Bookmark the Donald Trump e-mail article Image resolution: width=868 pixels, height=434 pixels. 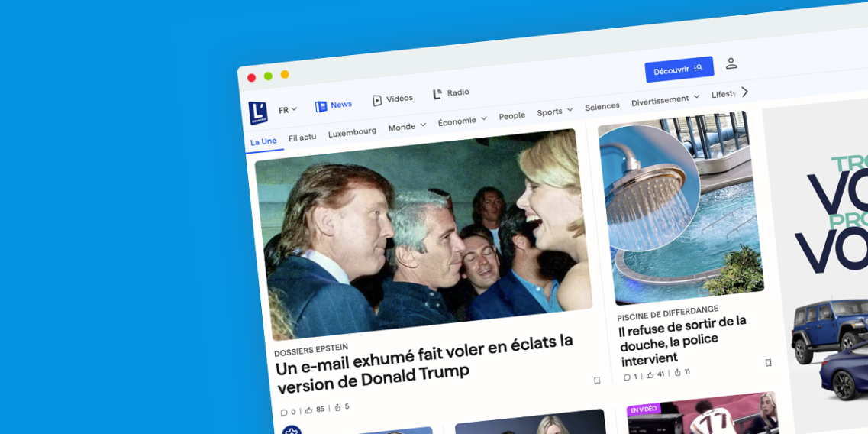597,381
